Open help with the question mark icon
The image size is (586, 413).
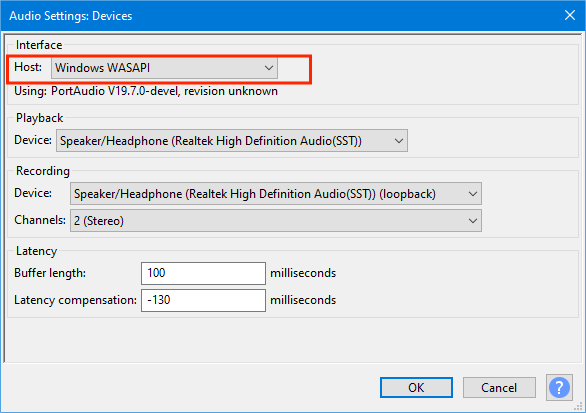559,388
